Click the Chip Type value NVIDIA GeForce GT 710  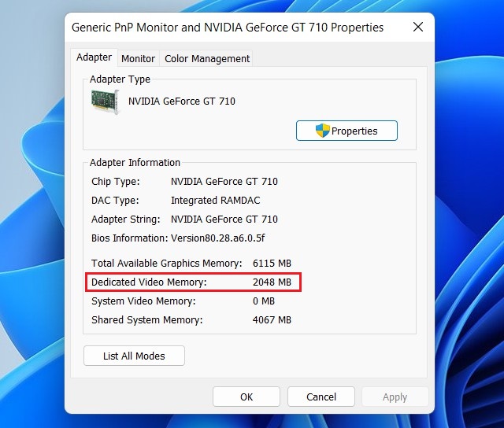224,182
